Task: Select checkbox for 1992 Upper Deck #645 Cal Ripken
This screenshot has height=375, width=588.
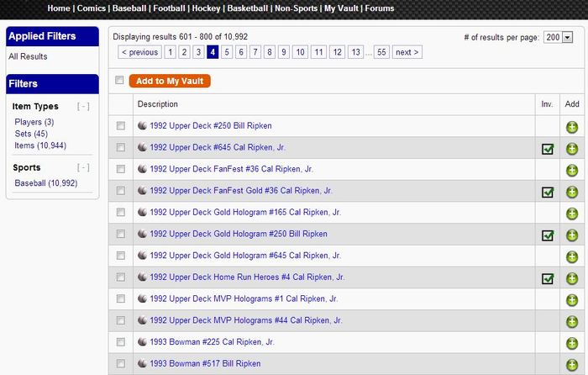Action: (x=121, y=147)
